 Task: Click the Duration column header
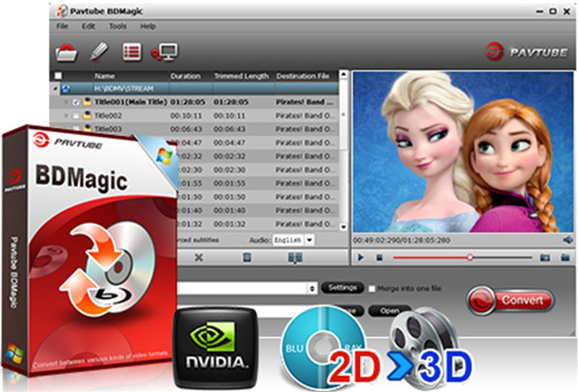click(185, 76)
